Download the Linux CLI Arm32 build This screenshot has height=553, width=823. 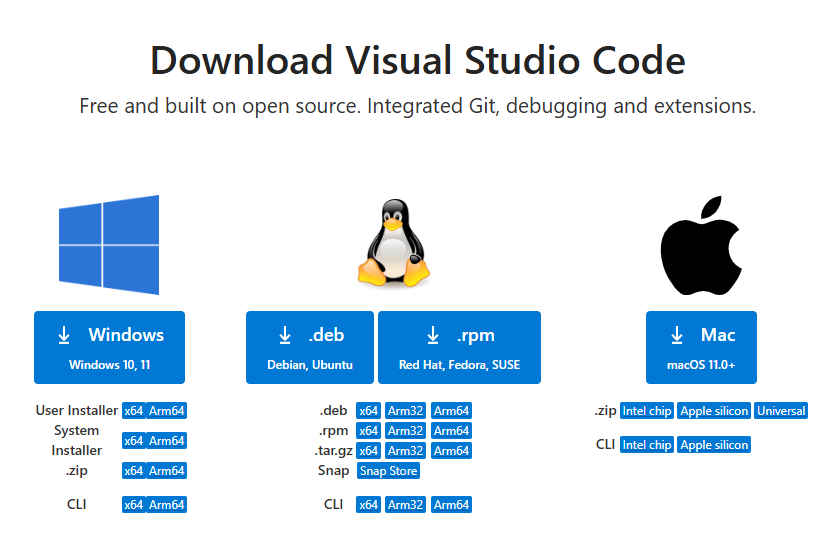pyautogui.click(x=405, y=505)
